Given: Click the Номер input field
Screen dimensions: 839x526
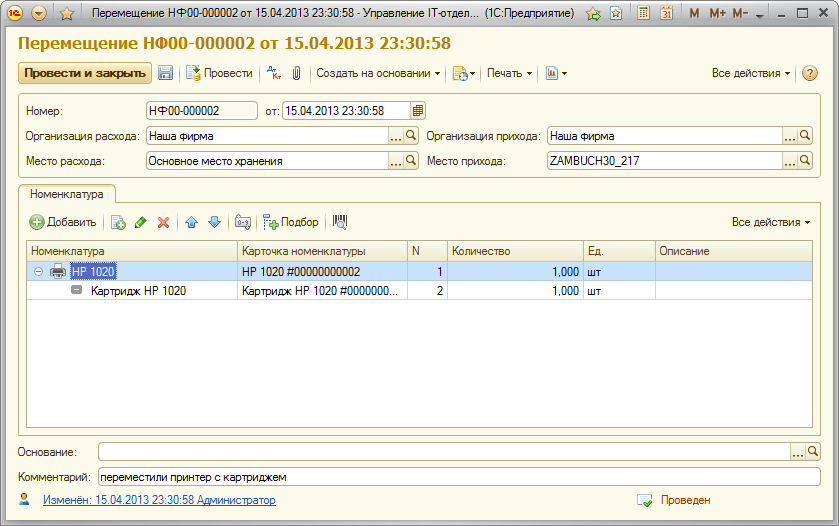Looking at the screenshot, I should tap(202, 111).
